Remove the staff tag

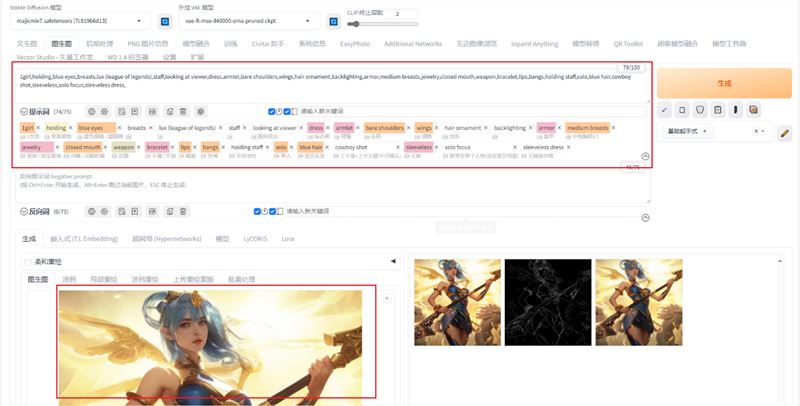coord(244,128)
